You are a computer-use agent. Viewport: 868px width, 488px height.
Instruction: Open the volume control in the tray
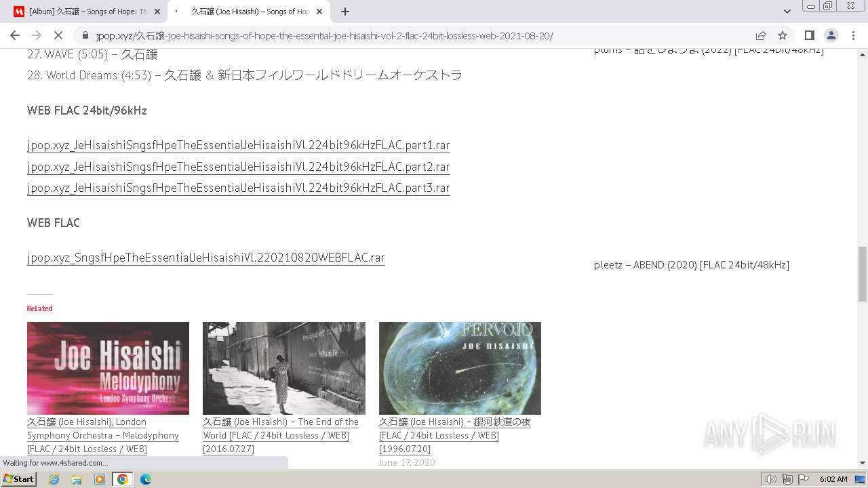[771, 479]
